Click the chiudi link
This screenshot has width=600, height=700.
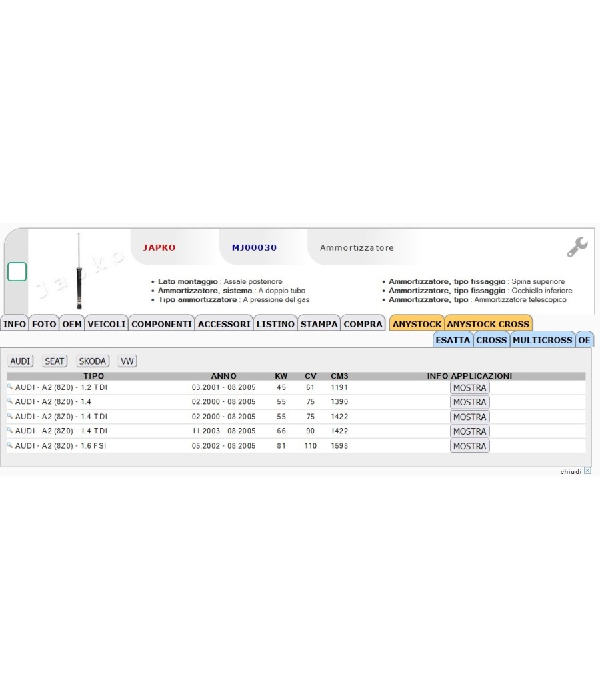[571, 471]
